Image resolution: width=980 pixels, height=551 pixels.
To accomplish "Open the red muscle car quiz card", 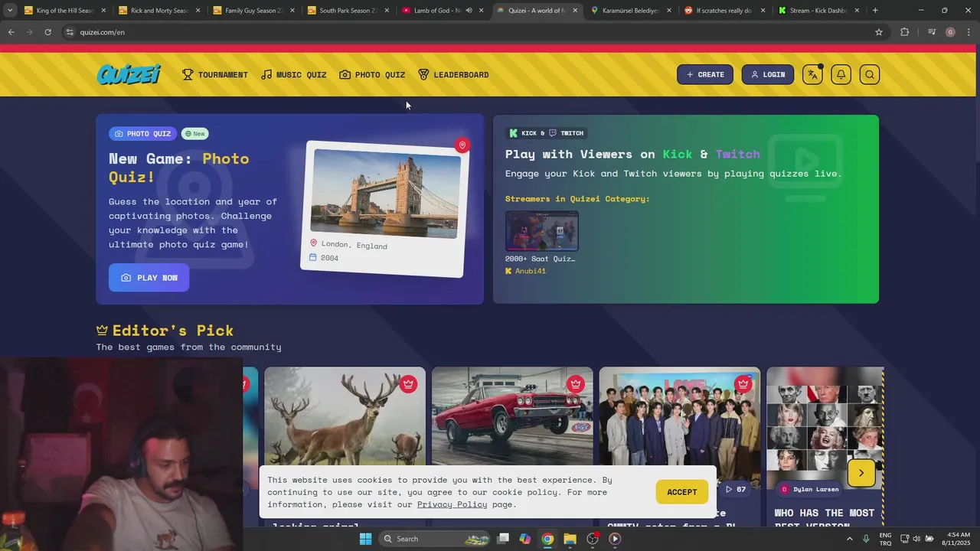I will tap(512, 446).
